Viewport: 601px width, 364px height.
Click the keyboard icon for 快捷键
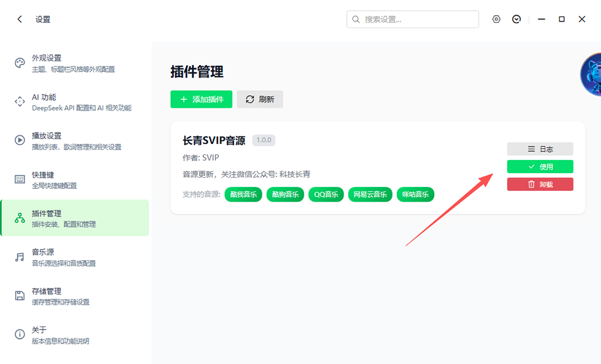pyautogui.click(x=19, y=179)
